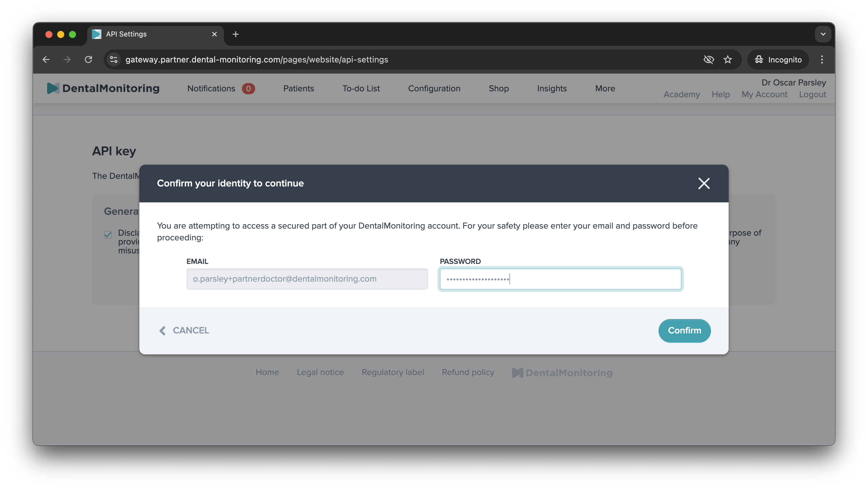This screenshot has height=489, width=868.
Task: Click the address bar URL
Action: pyautogui.click(x=257, y=60)
